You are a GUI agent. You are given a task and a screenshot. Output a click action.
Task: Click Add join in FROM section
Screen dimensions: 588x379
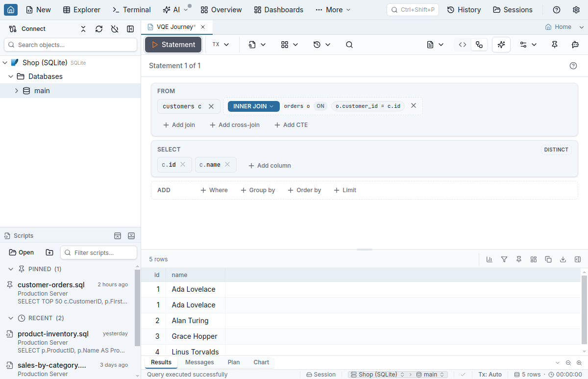[x=179, y=125]
